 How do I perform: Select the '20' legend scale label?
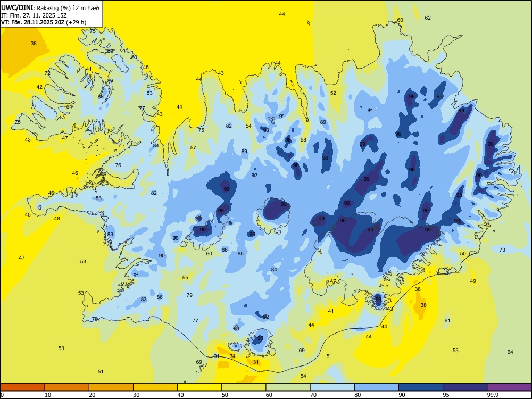92,395
